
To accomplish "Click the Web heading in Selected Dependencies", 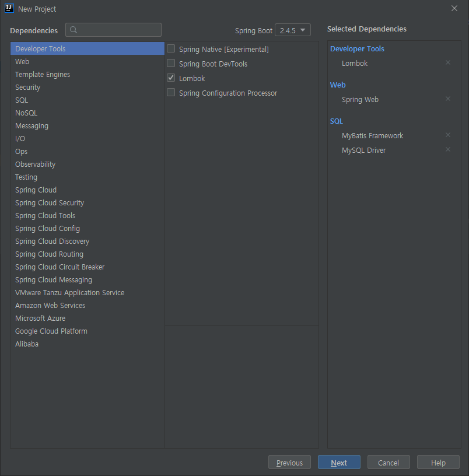I will click(338, 85).
